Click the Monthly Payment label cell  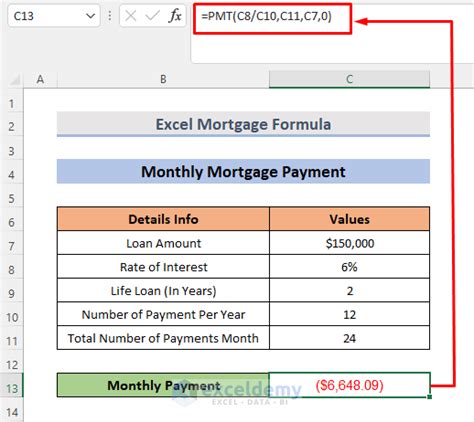point(163,385)
